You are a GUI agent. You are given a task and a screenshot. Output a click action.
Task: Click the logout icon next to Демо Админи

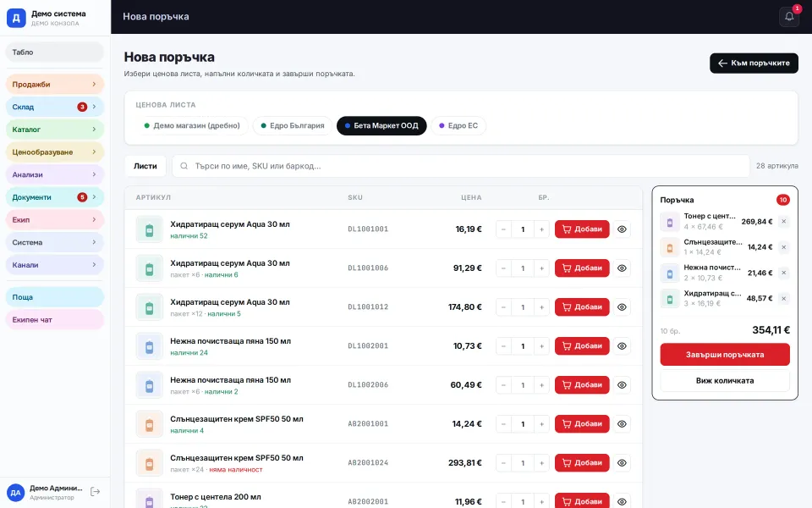coord(96,491)
